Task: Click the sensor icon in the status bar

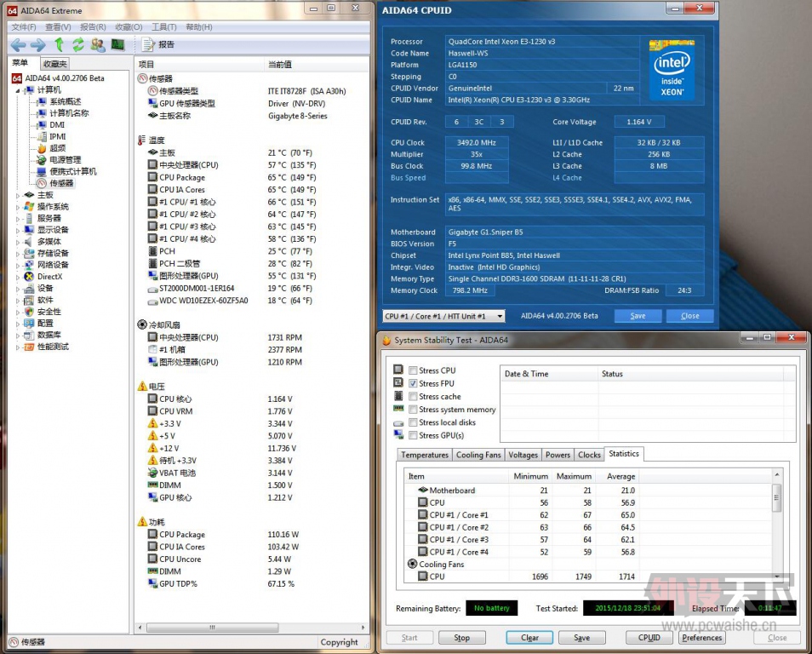Action: [14, 642]
